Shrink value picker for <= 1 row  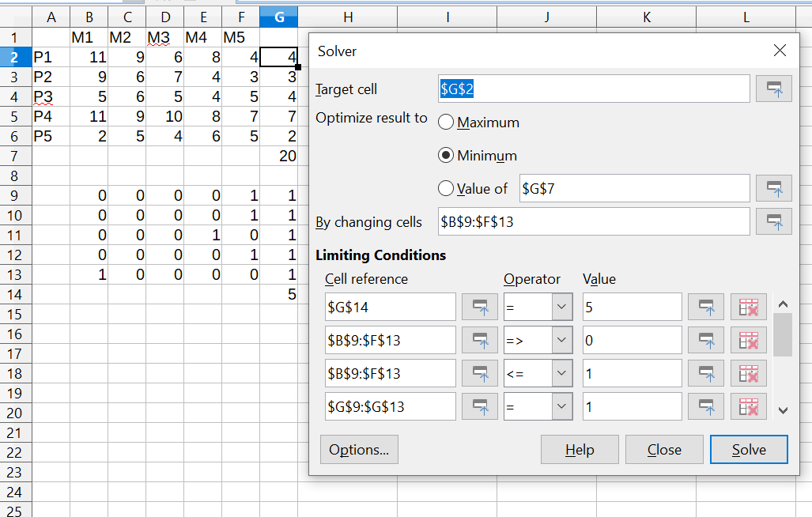(x=706, y=373)
